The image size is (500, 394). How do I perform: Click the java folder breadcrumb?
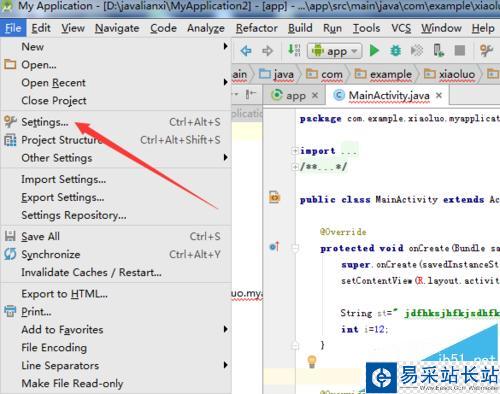click(x=277, y=74)
